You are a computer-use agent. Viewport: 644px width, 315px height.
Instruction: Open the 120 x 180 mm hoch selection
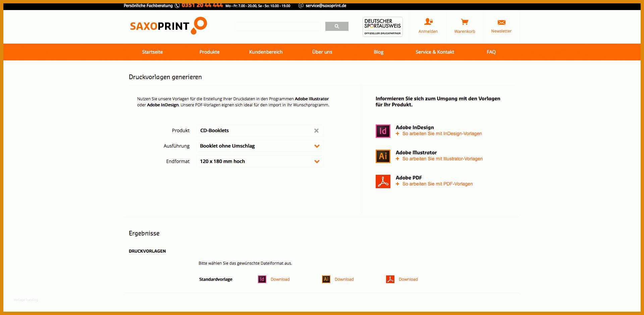260,161
